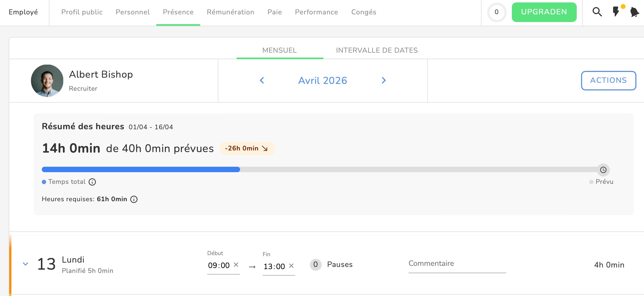
Task: Click Albert Bishop's profile photo
Action: click(x=47, y=81)
